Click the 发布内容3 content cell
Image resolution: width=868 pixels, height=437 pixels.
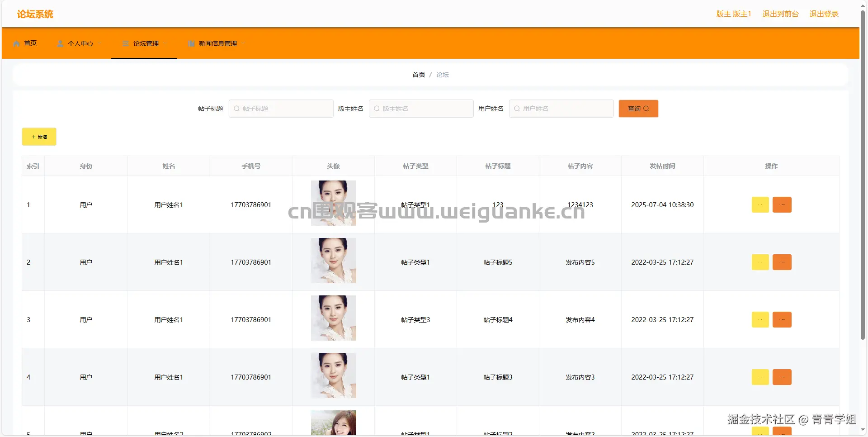point(580,377)
